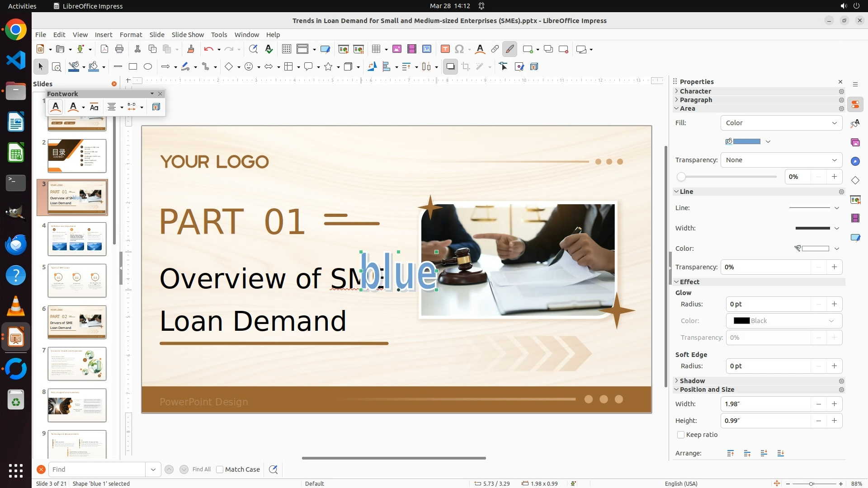Select the Ellipse drawing tool
Image resolution: width=868 pixels, height=488 pixels.
pyautogui.click(x=148, y=67)
